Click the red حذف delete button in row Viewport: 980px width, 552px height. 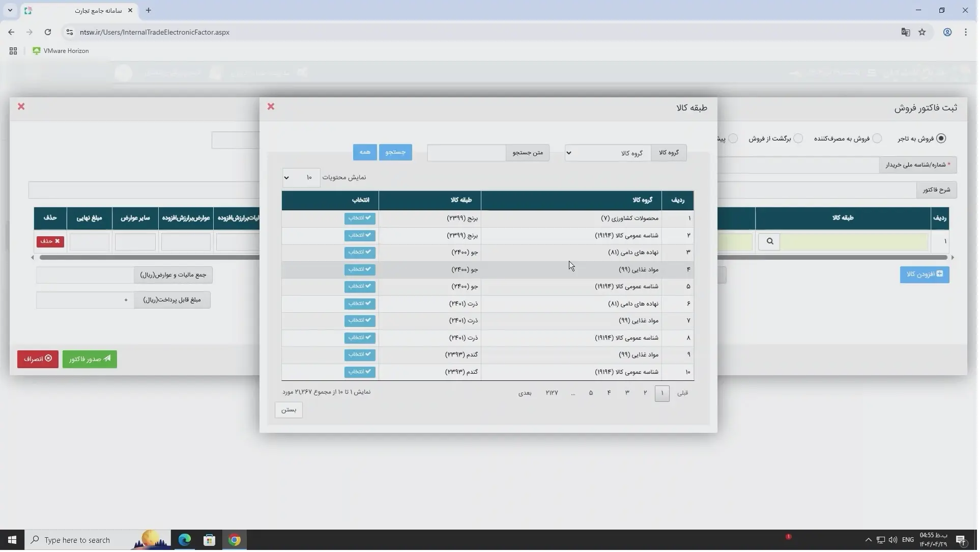(50, 242)
